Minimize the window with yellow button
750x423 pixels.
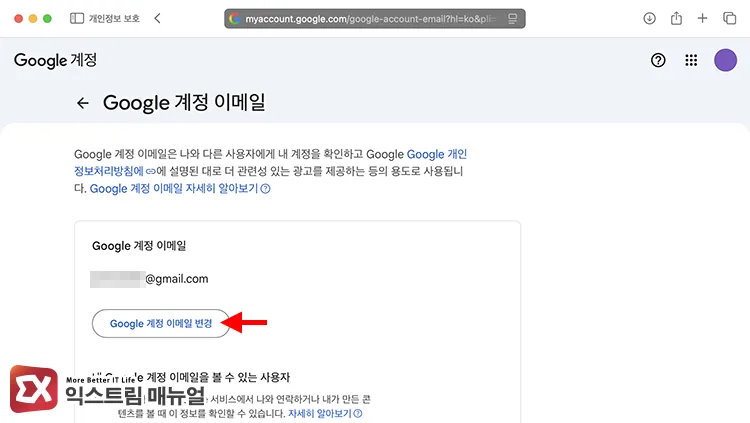(x=33, y=19)
